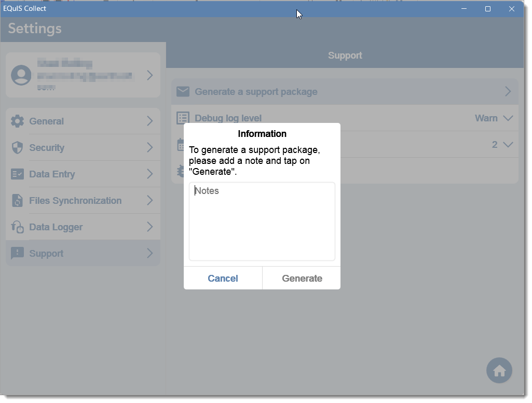Go home using the round house button

tap(499, 370)
